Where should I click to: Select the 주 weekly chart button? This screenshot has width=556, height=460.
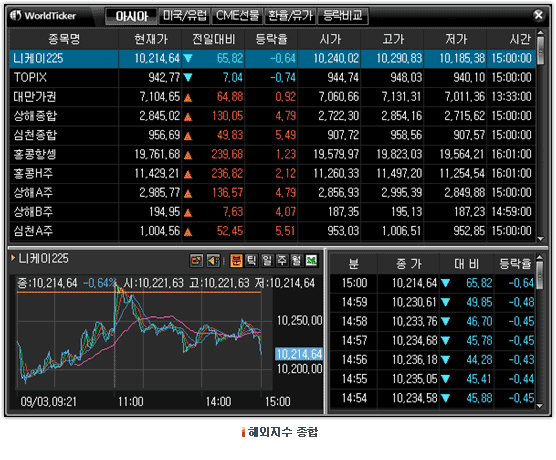[x=282, y=261]
